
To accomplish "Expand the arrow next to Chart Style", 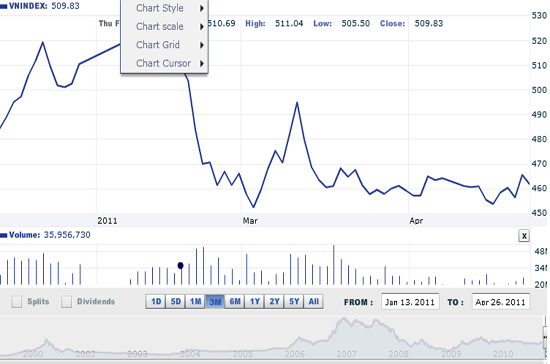I will point(202,8).
